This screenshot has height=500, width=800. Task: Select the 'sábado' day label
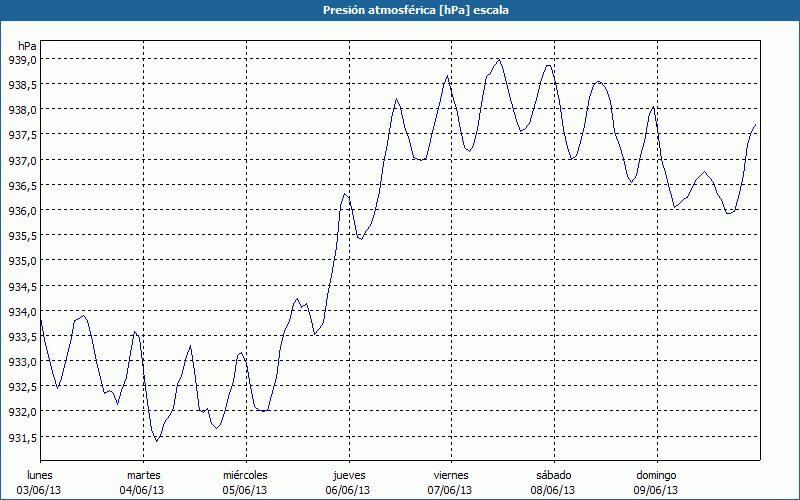pyautogui.click(x=553, y=475)
